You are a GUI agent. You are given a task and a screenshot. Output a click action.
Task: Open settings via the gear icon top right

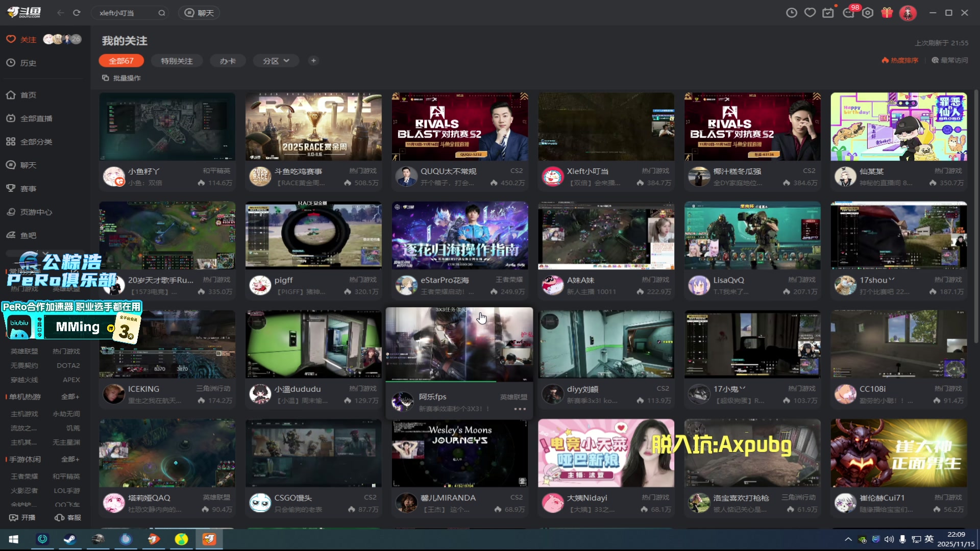868,13
